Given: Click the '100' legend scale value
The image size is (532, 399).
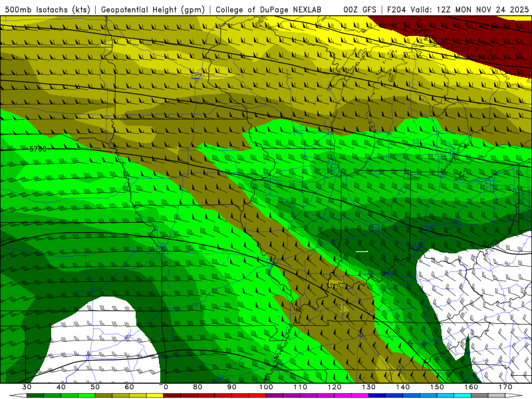Looking at the screenshot, I should 266,387.
